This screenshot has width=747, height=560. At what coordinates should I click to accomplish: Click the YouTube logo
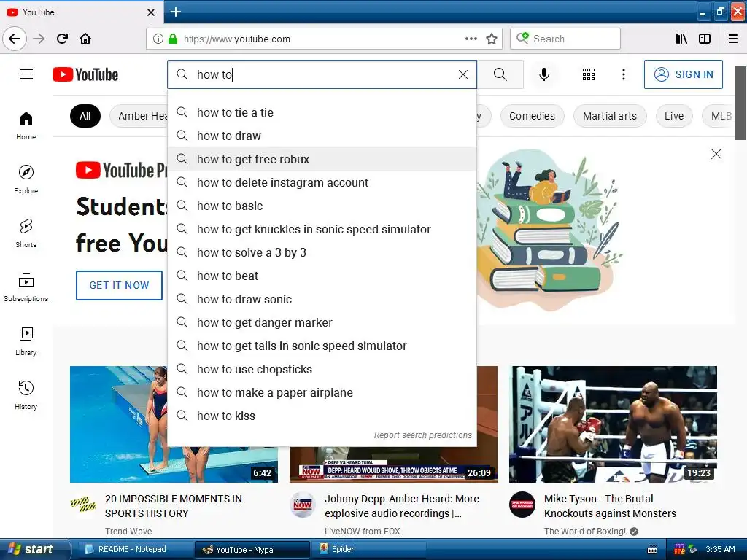pyautogui.click(x=85, y=74)
